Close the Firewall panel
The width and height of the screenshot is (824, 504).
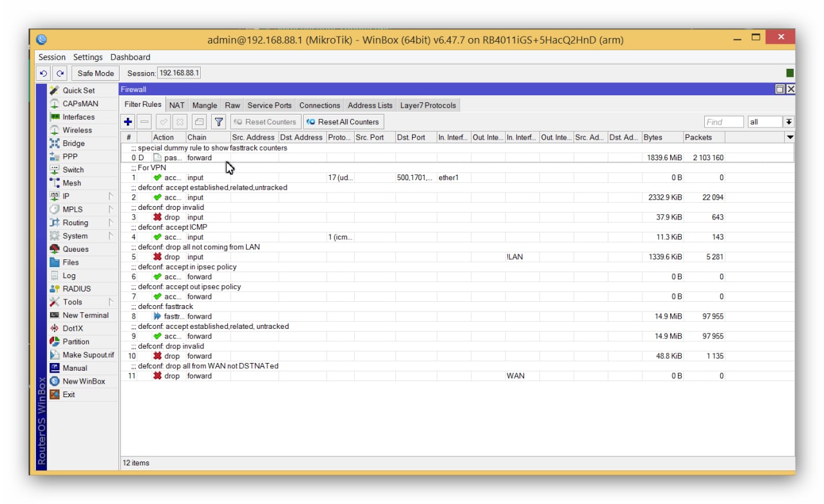(x=791, y=89)
